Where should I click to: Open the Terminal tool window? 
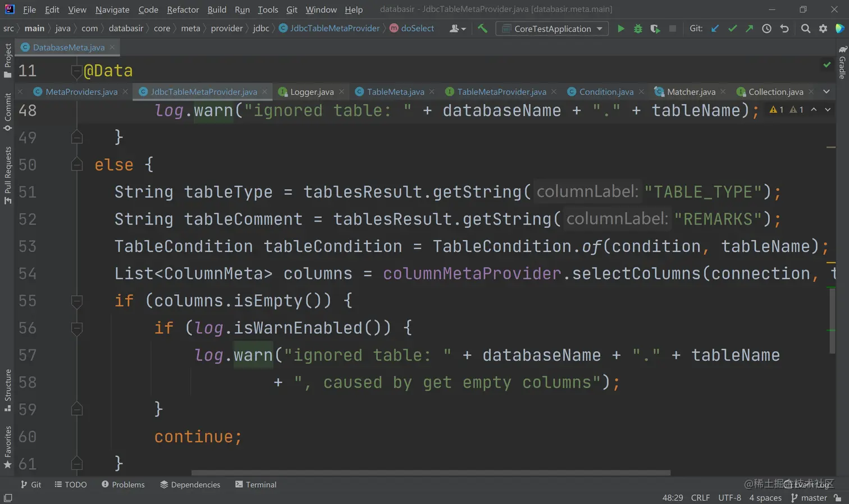pos(255,484)
